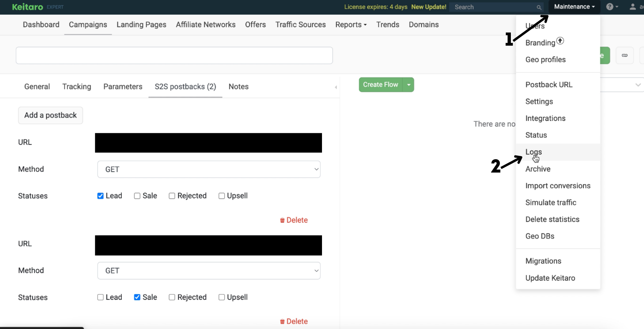Uncheck Lead status in first postback
The width and height of the screenshot is (644, 329).
100,196
